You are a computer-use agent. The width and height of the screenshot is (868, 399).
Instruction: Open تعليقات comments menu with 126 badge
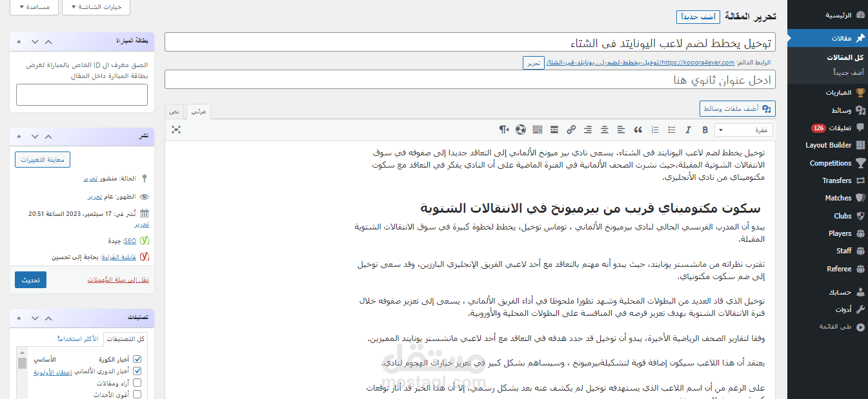pyautogui.click(x=827, y=128)
